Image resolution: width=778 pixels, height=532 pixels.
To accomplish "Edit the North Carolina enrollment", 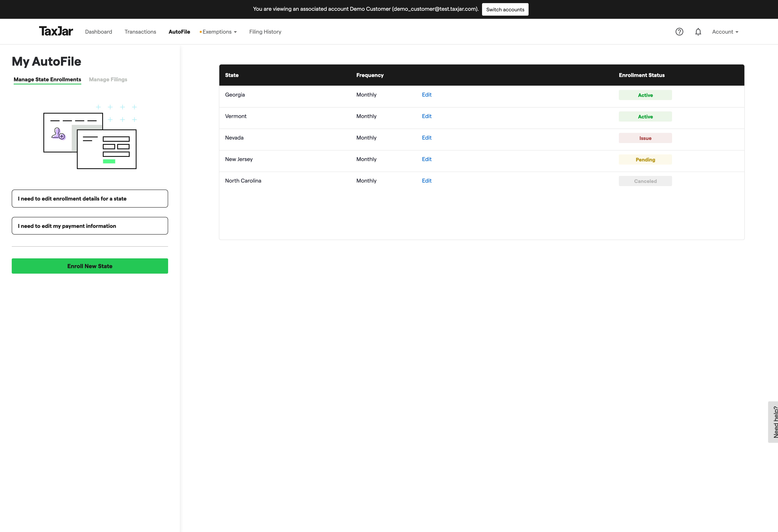I will (x=427, y=180).
